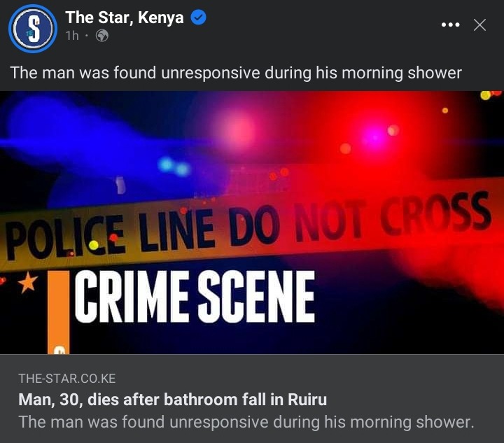Viewport: 504px width, 443px height.
Task: Click the public globe privacy icon
Action: tap(102, 36)
